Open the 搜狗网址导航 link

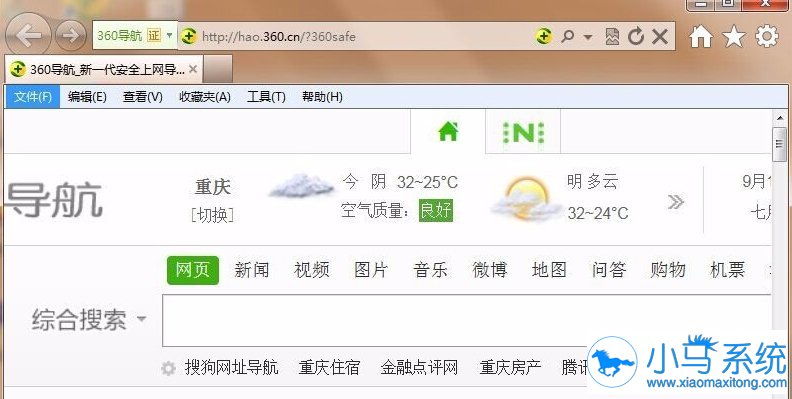coord(231,367)
